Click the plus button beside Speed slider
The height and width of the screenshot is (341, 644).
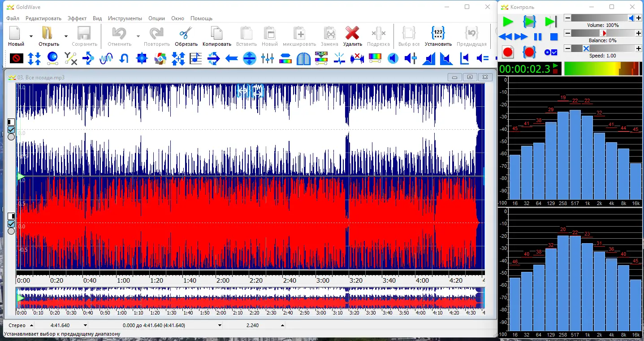point(638,48)
